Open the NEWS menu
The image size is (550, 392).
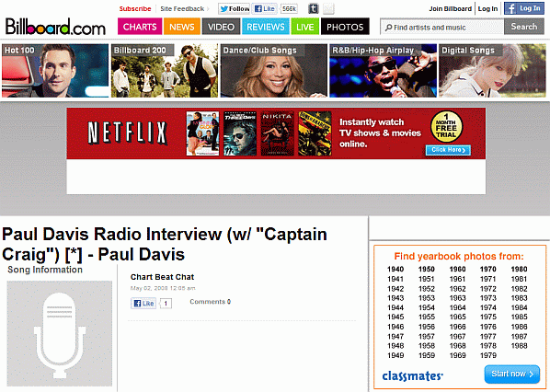tap(182, 27)
